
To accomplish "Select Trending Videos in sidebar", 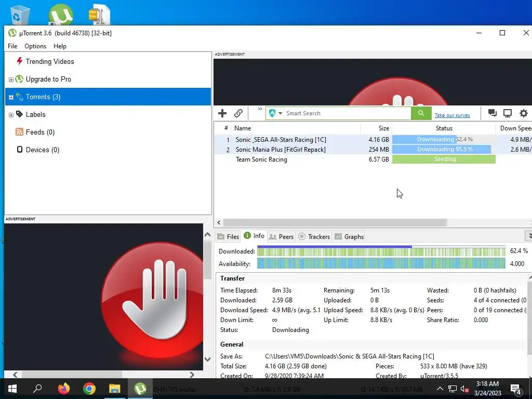I will click(x=50, y=61).
